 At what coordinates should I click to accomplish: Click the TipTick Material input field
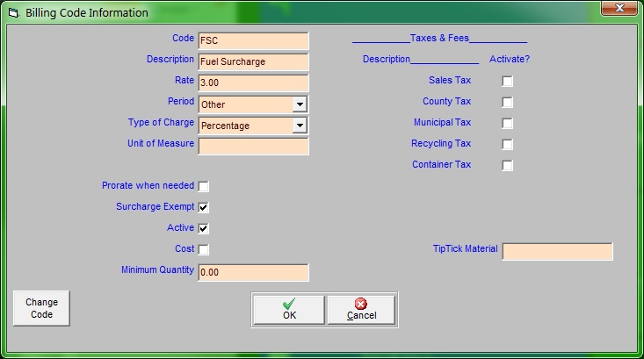[557, 252]
